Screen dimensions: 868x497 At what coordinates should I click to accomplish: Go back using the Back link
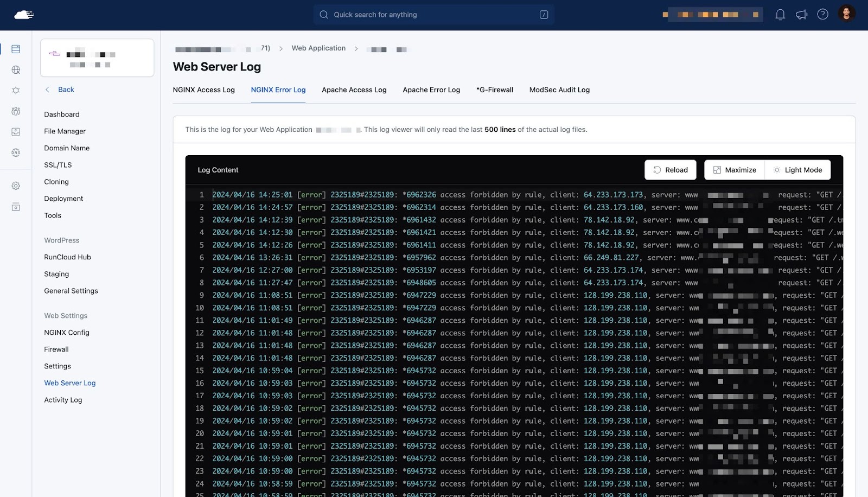[60, 90]
